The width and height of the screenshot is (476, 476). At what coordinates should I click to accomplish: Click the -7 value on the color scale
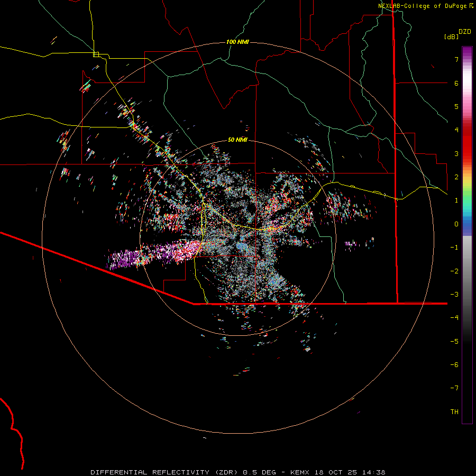point(454,388)
